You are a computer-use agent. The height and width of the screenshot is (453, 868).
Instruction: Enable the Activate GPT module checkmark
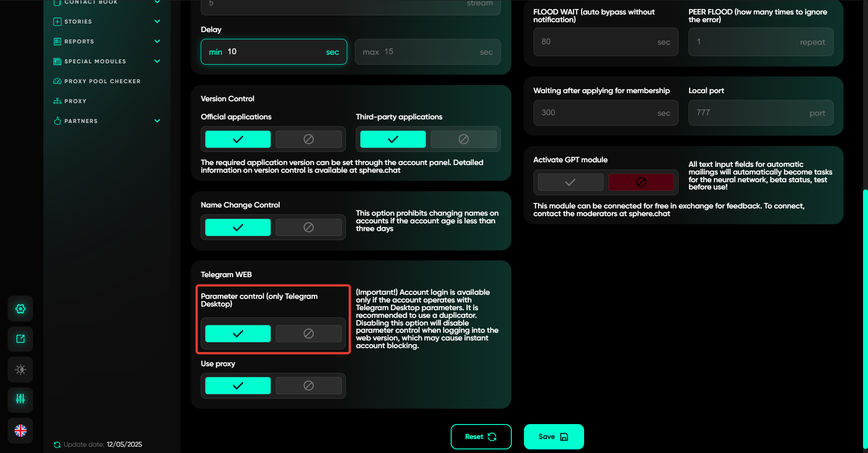570,182
